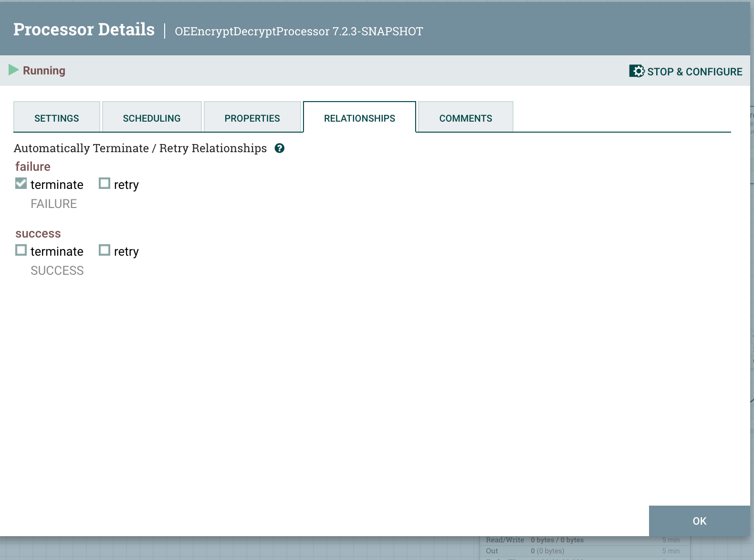Click the gray SUCCESS description text

point(57,270)
